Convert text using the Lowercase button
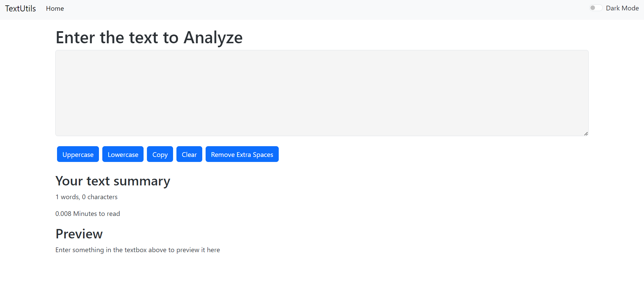This screenshot has height=286, width=644. (x=123, y=154)
